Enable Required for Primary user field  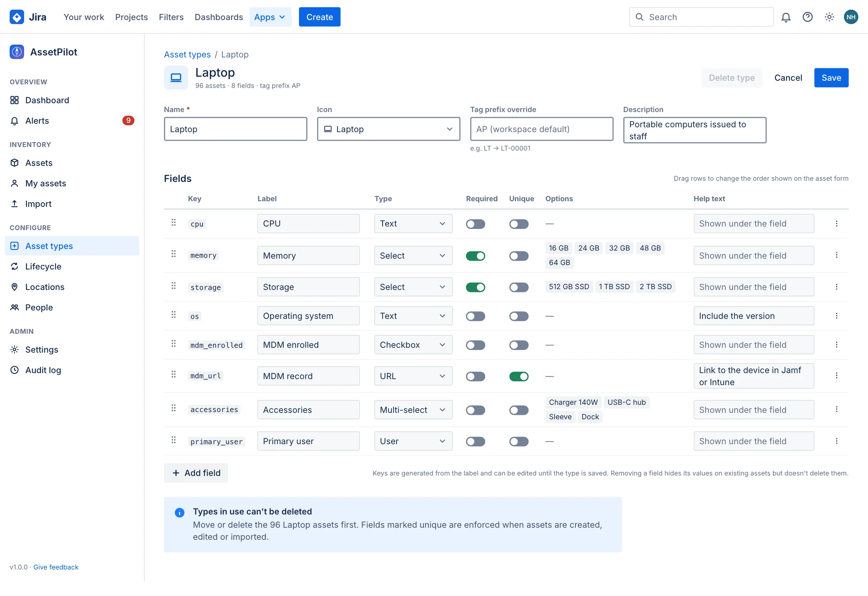point(475,441)
